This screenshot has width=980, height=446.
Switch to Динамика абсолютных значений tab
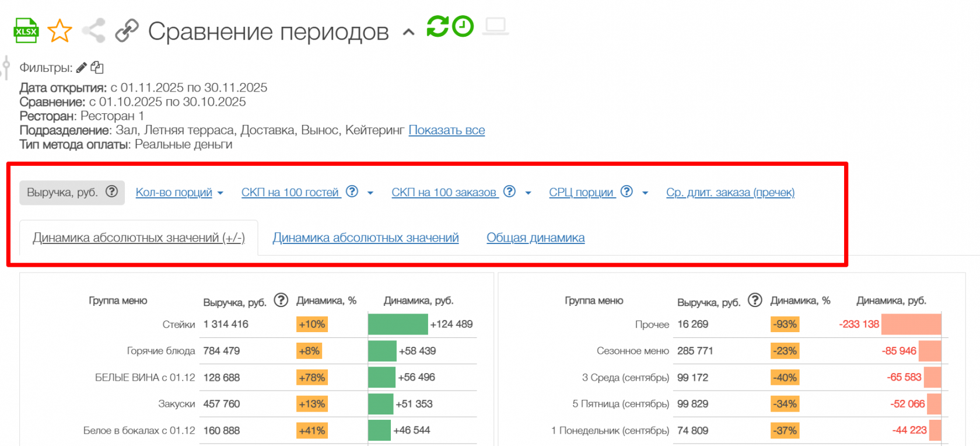365,238
